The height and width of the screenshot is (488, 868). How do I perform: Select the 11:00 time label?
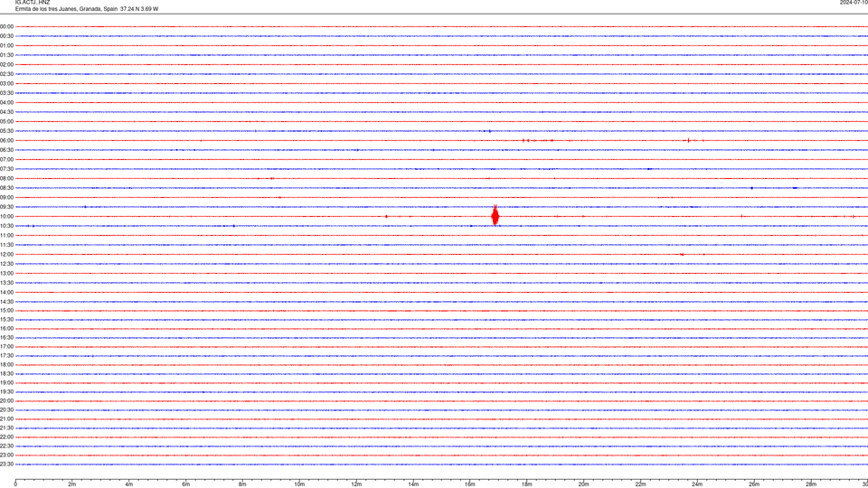(6, 235)
